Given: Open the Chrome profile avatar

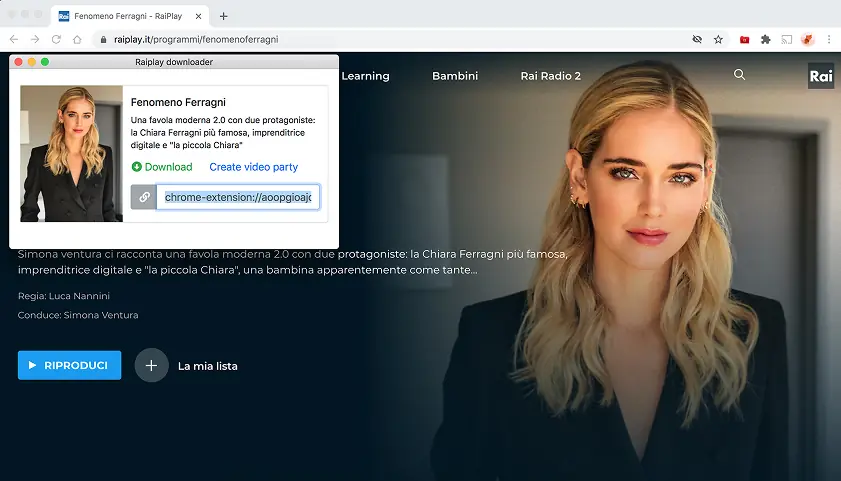Looking at the screenshot, I should pos(808,39).
